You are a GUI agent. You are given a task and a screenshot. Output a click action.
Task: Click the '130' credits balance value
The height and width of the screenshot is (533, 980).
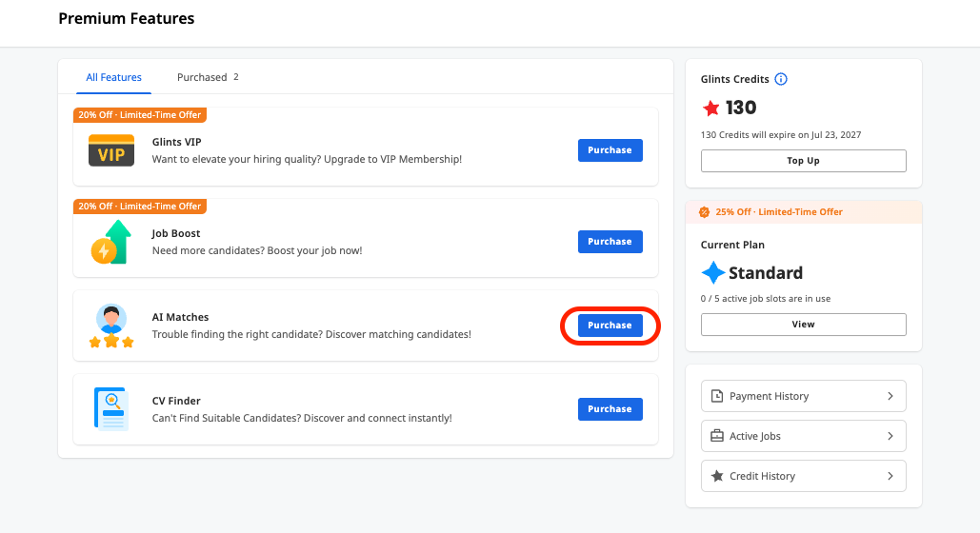click(x=741, y=108)
